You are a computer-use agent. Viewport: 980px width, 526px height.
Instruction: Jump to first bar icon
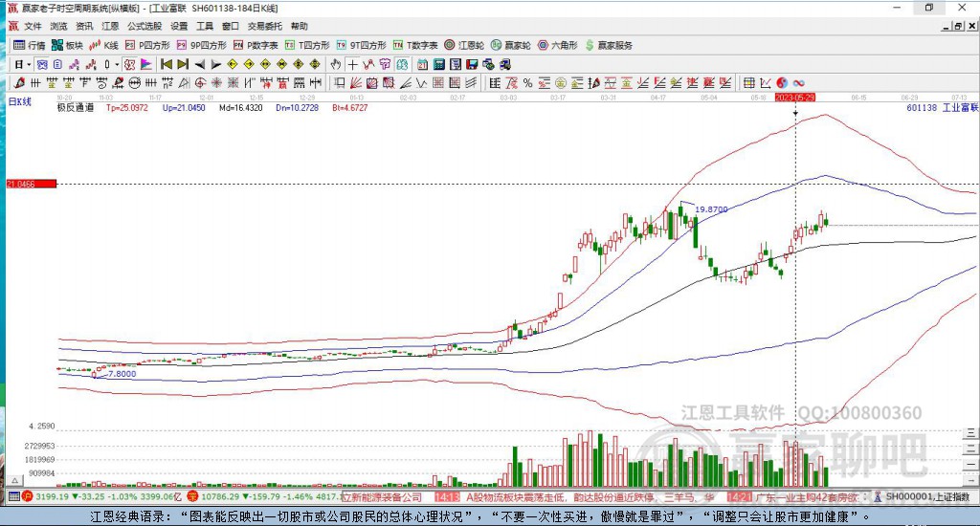click(x=167, y=64)
